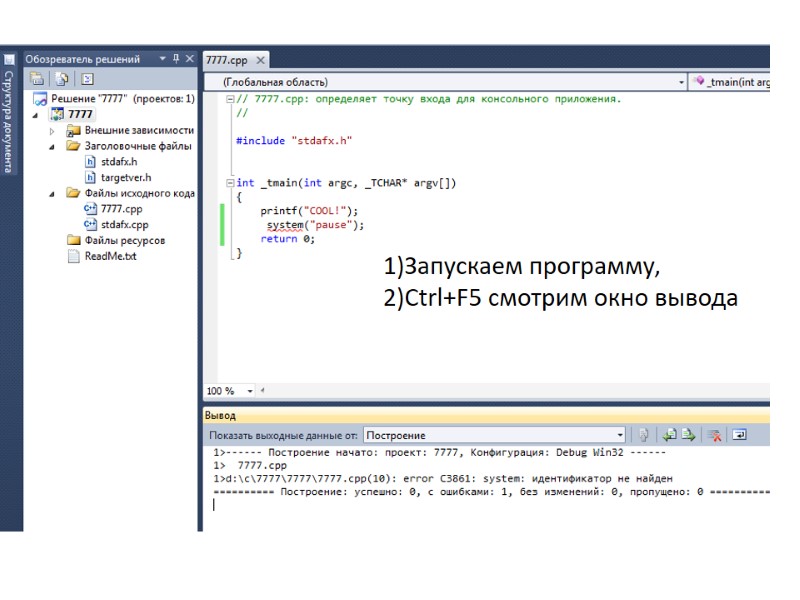Click Show All Files icon in Solution Explorer
Image resolution: width=800 pixels, height=600 pixels.
coord(62,79)
